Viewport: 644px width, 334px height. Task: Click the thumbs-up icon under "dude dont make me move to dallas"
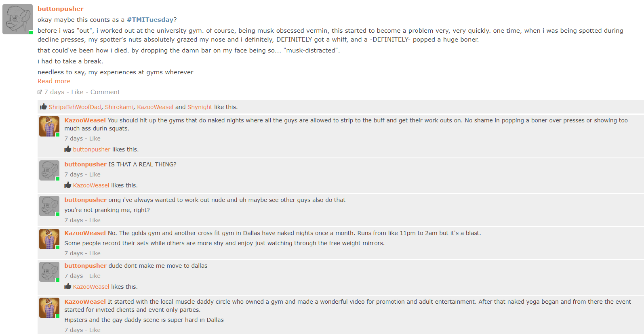pyautogui.click(x=67, y=286)
